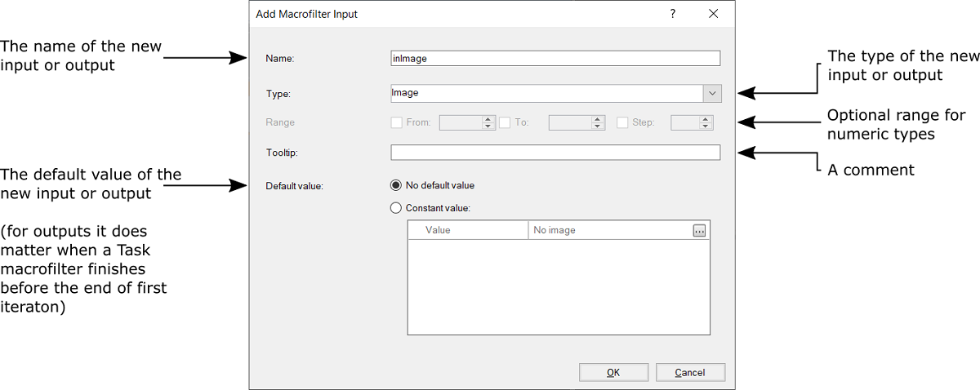Click the From range spinner arrows
Image resolution: width=980 pixels, height=390 pixels.
pos(488,122)
